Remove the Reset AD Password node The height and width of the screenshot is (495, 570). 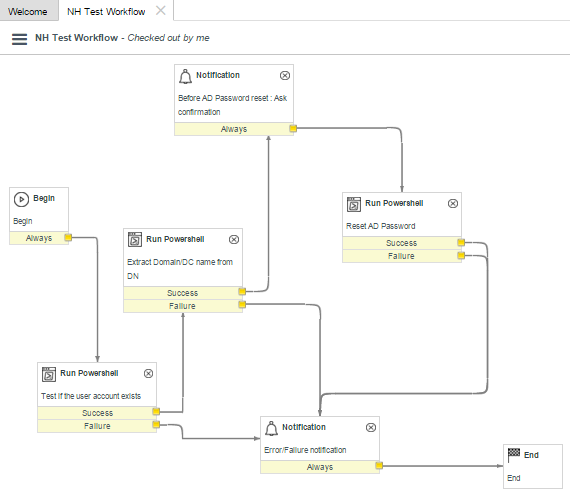pos(453,204)
